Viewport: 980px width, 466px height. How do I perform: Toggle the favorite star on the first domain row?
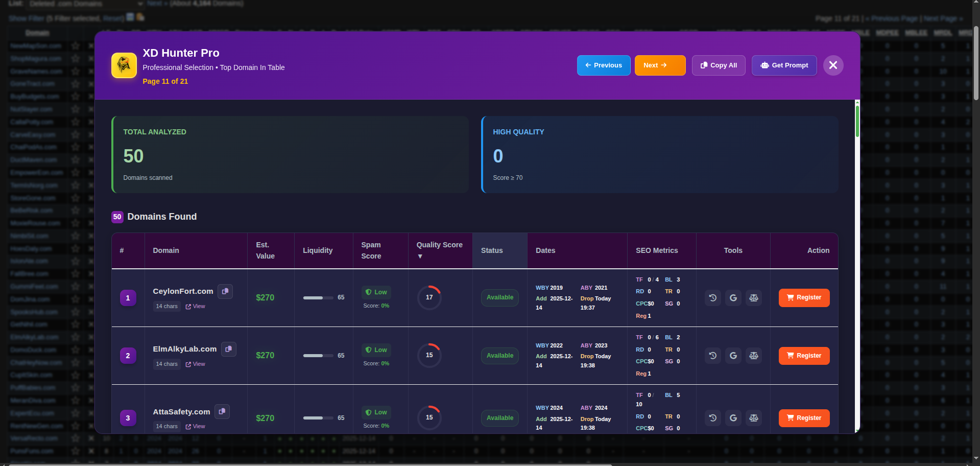coord(75,45)
